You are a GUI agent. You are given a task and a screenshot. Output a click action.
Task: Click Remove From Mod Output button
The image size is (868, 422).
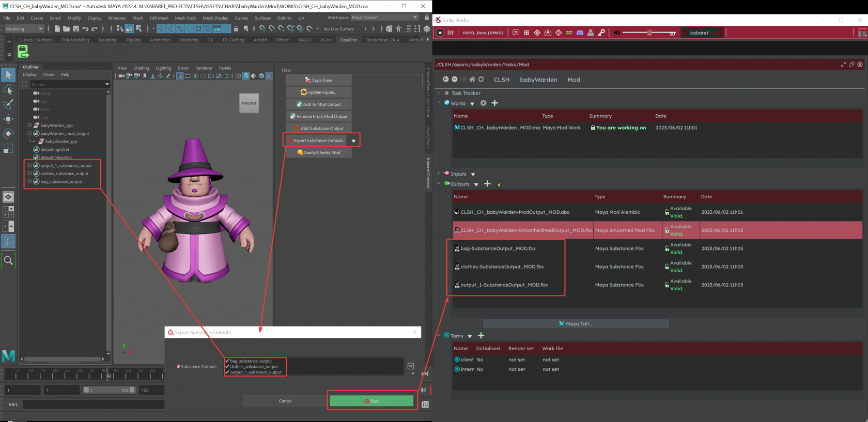pyautogui.click(x=319, y=117)
